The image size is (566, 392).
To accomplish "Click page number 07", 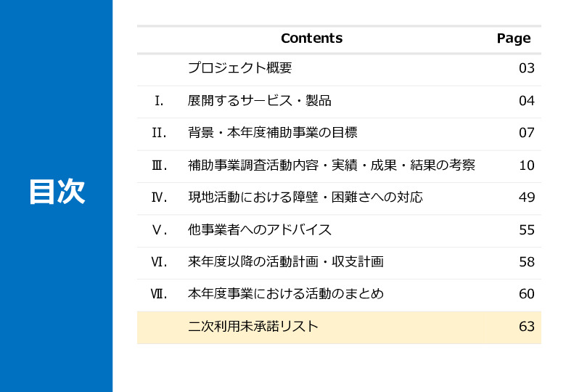I will [x=527, y=133].
